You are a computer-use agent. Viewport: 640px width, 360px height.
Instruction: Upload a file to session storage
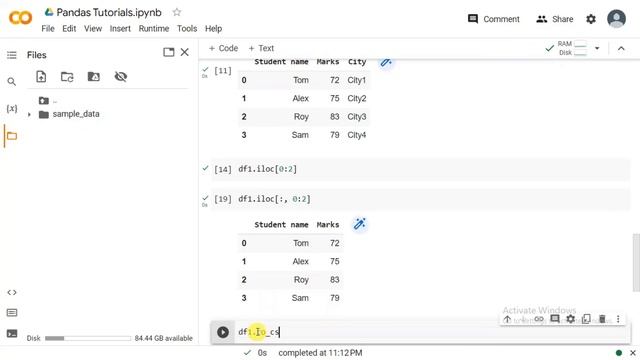41,76
